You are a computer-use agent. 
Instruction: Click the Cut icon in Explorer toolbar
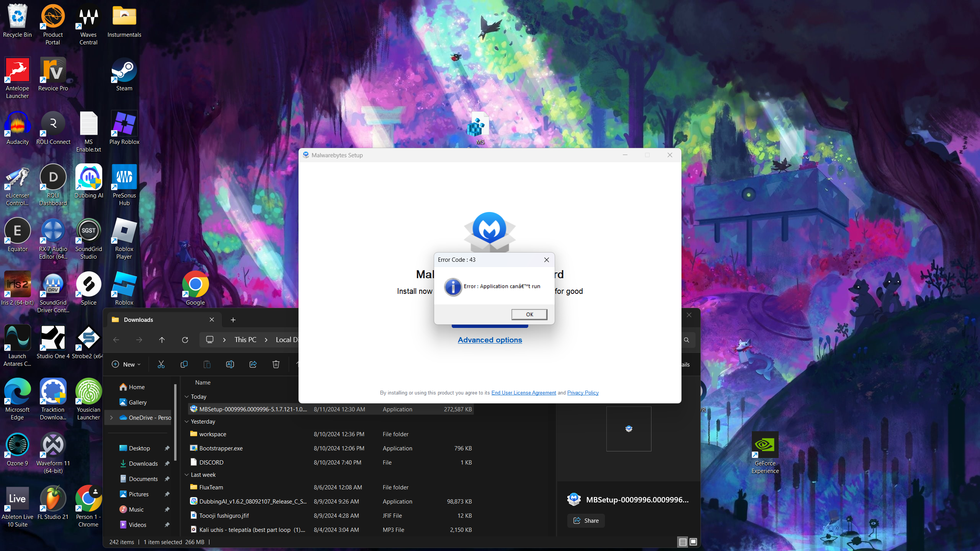click(161, 364)
